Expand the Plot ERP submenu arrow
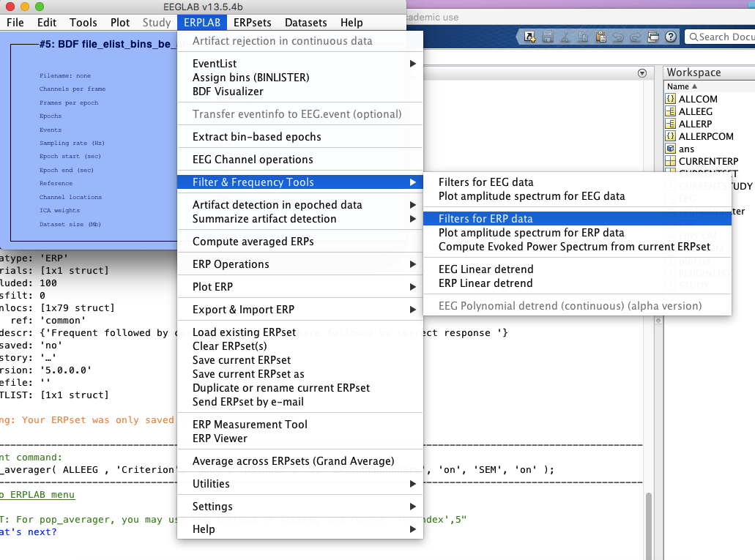The width and height of the screenshot is (755, 560). point(412,287)
